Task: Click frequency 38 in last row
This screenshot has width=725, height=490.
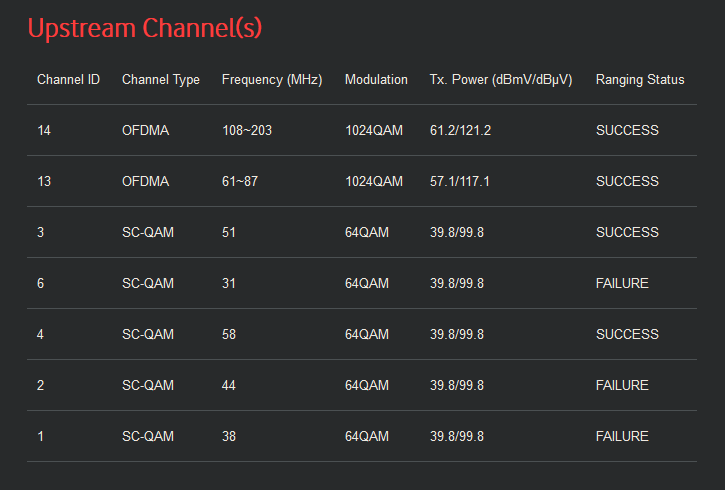Action: [x=229, y=436]
